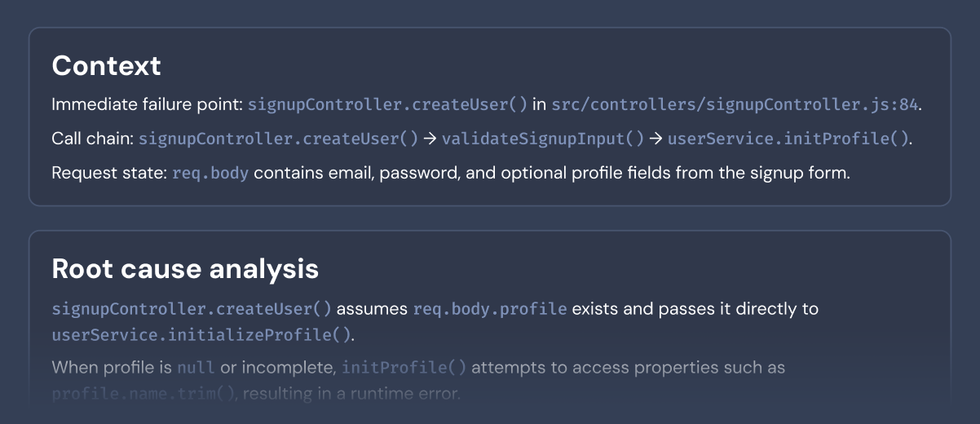Click the req.body code snippet
980x424 pixels.
click(x=210, y=173)
